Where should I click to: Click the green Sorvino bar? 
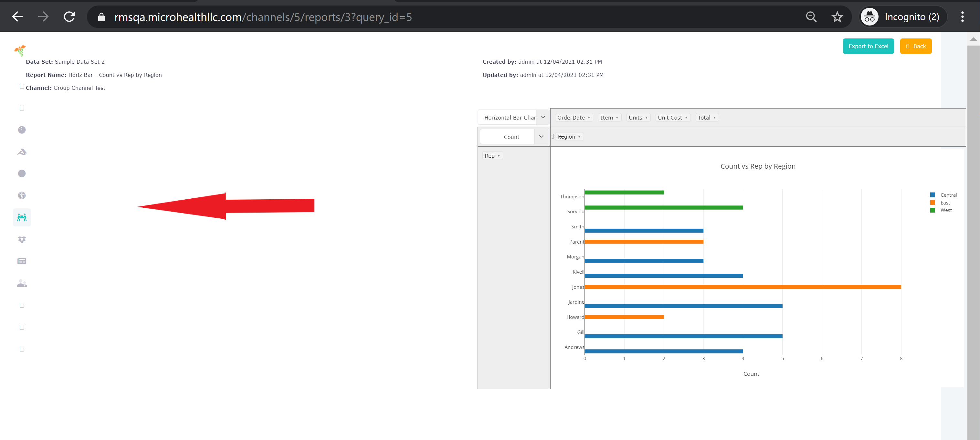pyautogui.click(x=664, y=207)
